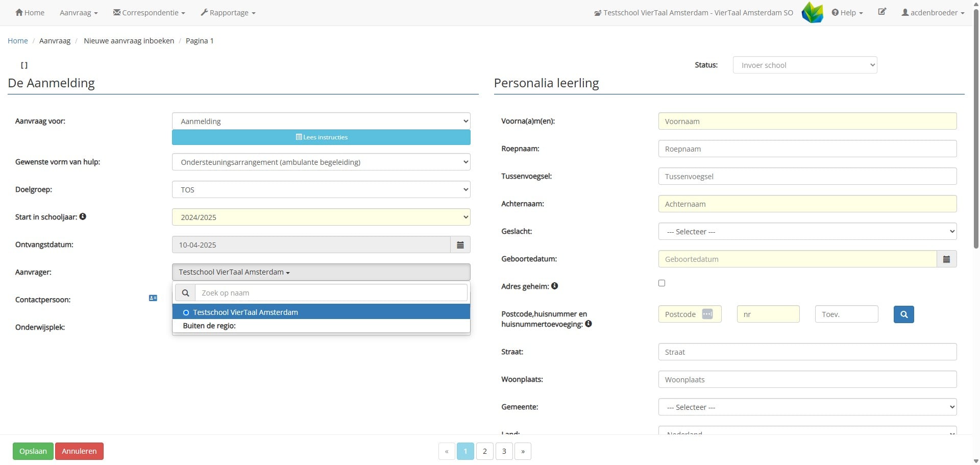The width and height of the screenshot is (980, 465).
Task: Open the Geslacht dropdown
Action: click(807, 231)
